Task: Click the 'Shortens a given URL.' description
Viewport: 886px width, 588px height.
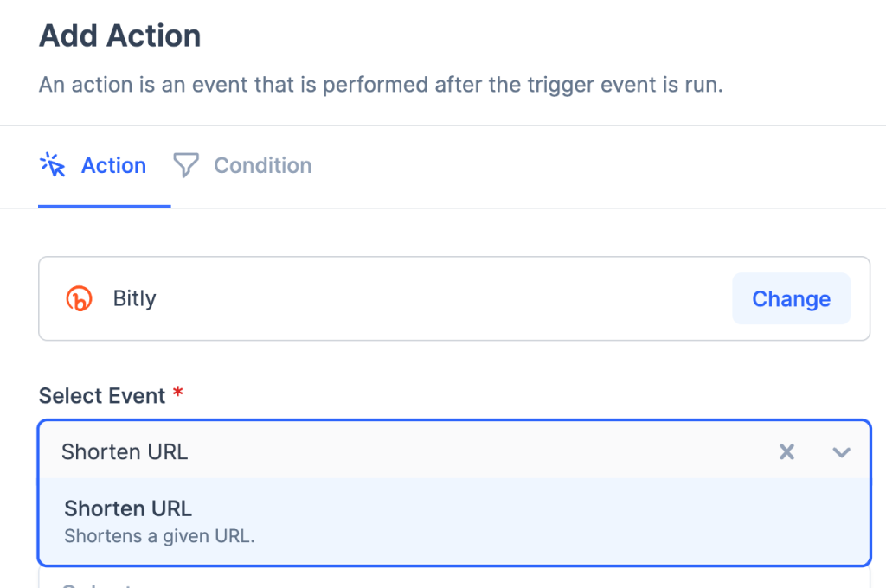Action: point(159,536)
